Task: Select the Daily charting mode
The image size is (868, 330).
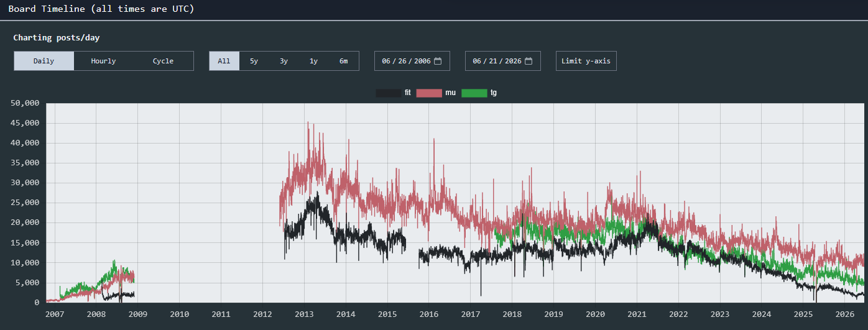Action: pyautogui.click(x=44, y=61)
